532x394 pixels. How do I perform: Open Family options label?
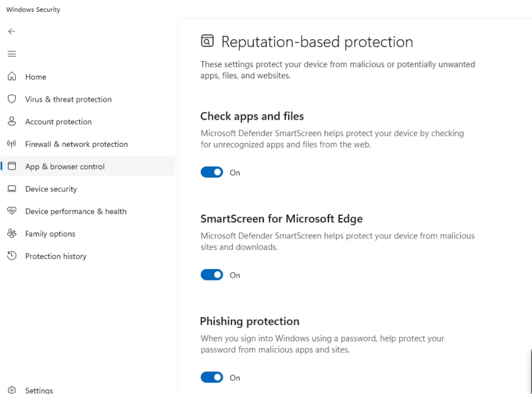click(x=50, y=234)
